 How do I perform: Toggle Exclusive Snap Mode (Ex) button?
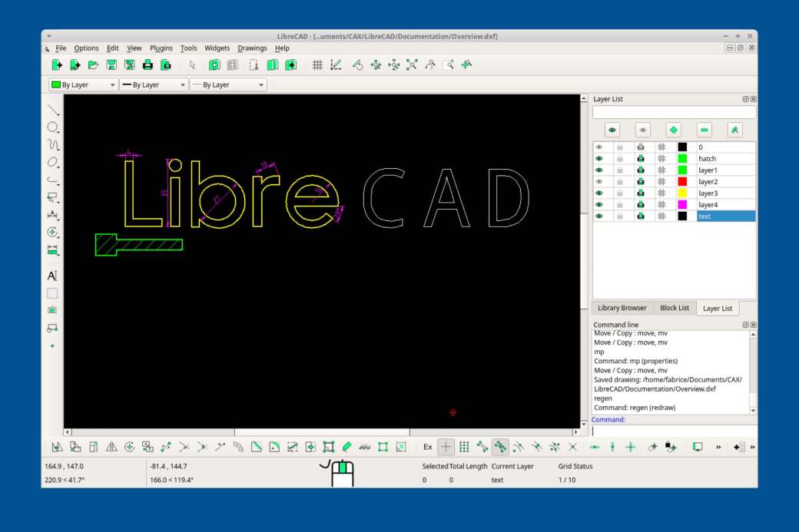click(x=427, y=447)
